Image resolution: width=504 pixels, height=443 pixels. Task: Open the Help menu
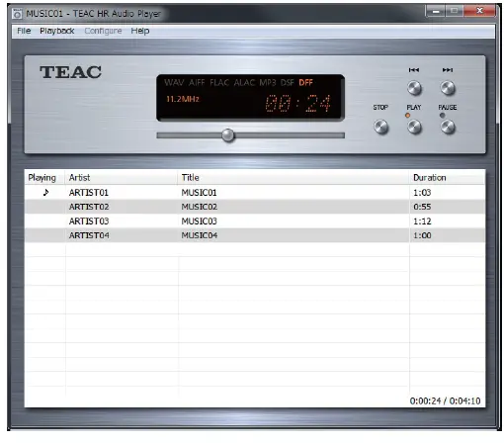pyautogui.click(x=140, y=31)
